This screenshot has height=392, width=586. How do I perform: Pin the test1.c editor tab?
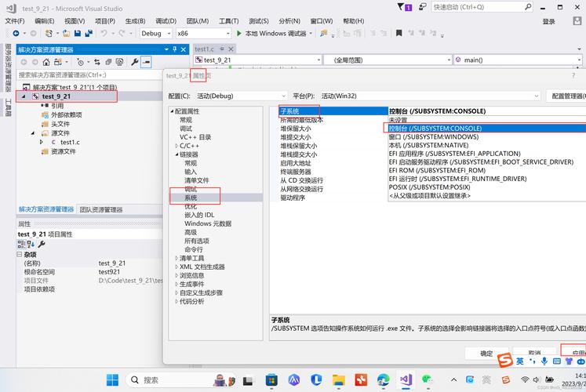click(222, 49)
